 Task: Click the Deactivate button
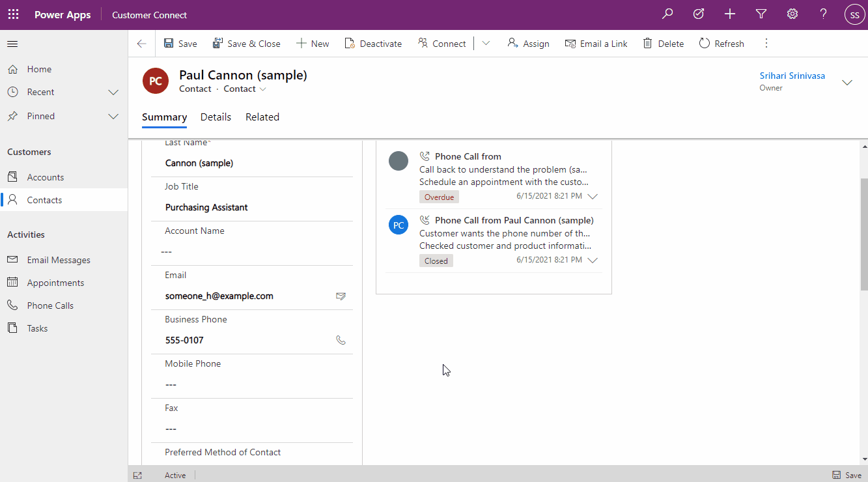[372, 44]
